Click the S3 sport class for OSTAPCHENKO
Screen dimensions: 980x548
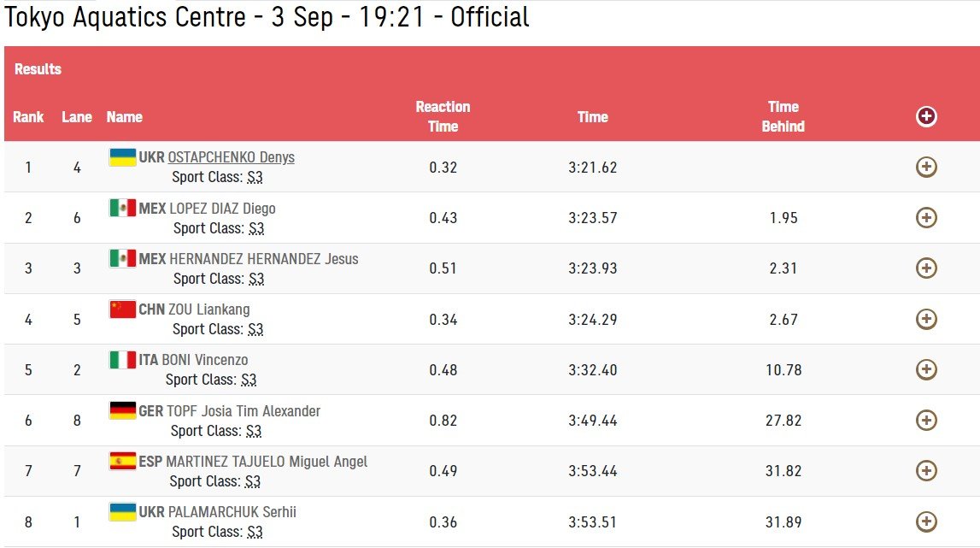point(255,178)
